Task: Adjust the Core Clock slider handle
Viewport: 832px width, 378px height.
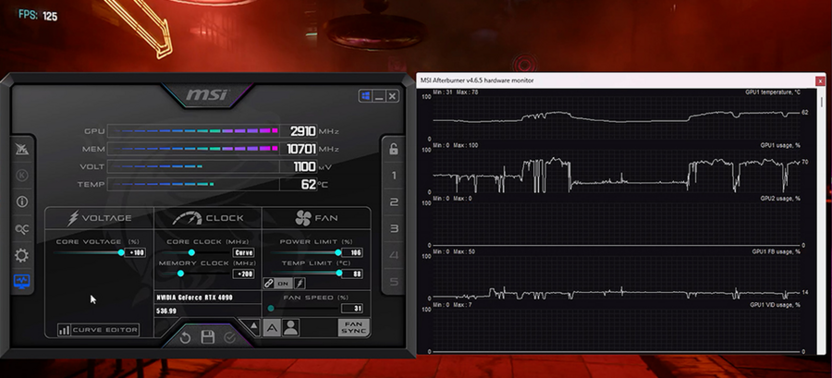Action: [x=191, y=253]
